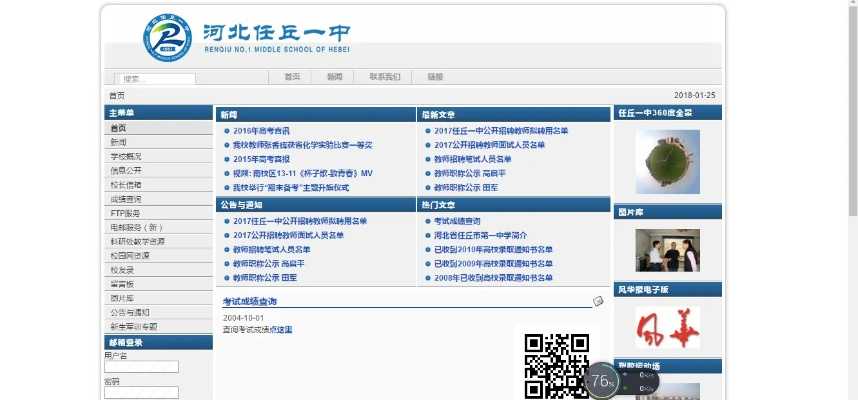Click the 首页 breadcrumb under the search box
The height and width of the screenshot is (400, 858).
pos(117,95)
